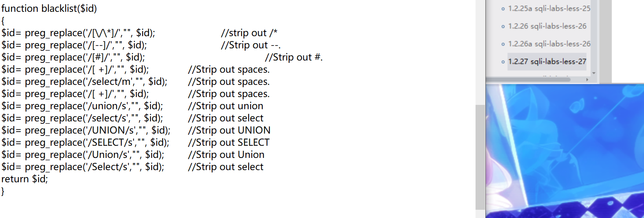This screenshot has height=218, width=644.
Task: Select the highlighted 1.2.27 sqli-labs-less-27 entry
Action: [x=547, y=62]
